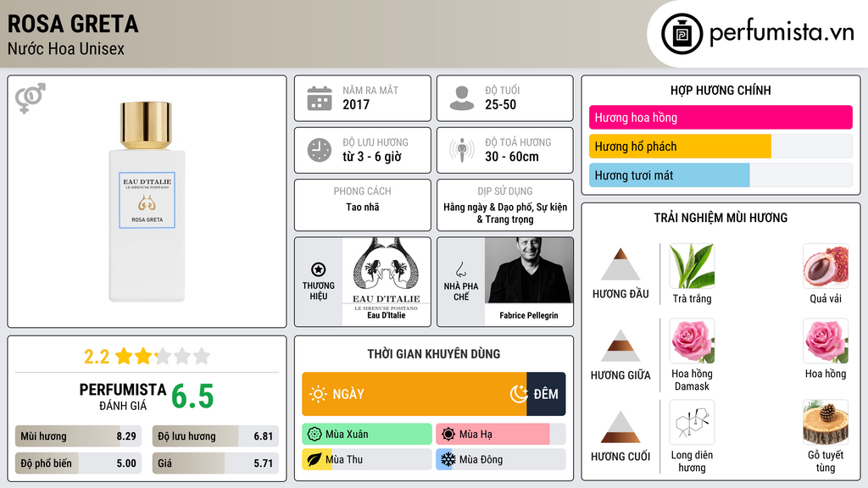Click the Hương tươi mát accord bar
This screenshot has height=488, width=868.
coord(721,175)
